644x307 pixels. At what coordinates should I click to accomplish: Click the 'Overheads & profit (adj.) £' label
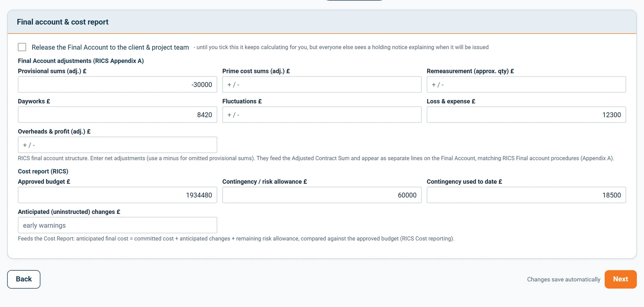54,131
